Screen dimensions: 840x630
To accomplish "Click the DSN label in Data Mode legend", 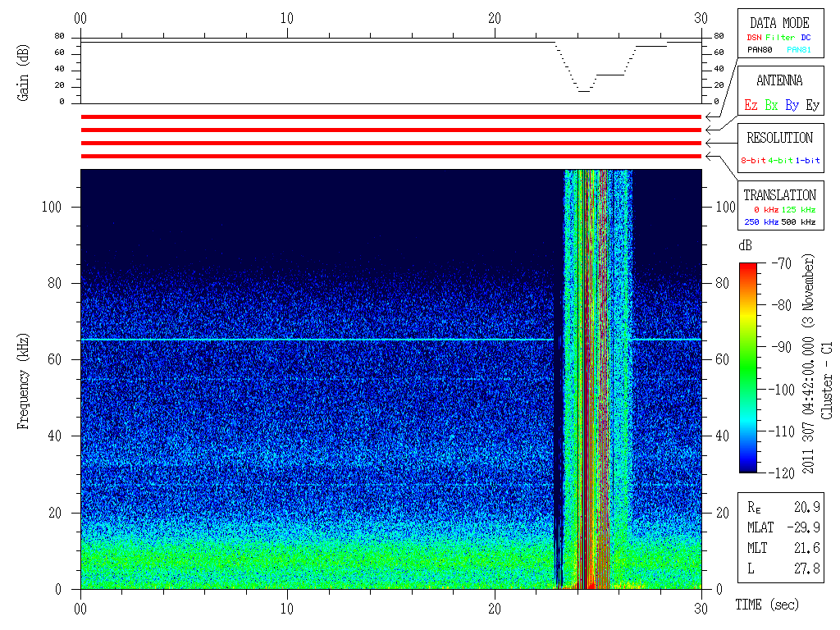I will pos(752,37).
